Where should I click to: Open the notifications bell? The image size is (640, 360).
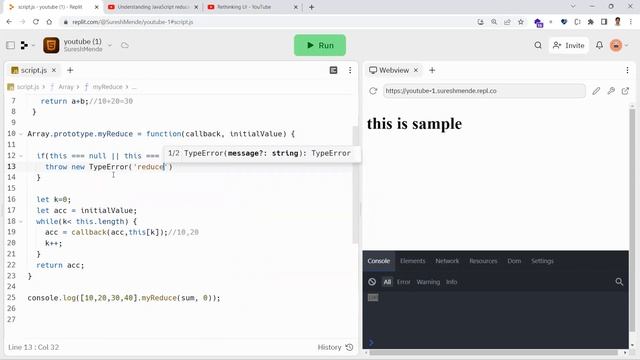coord(599,45)
